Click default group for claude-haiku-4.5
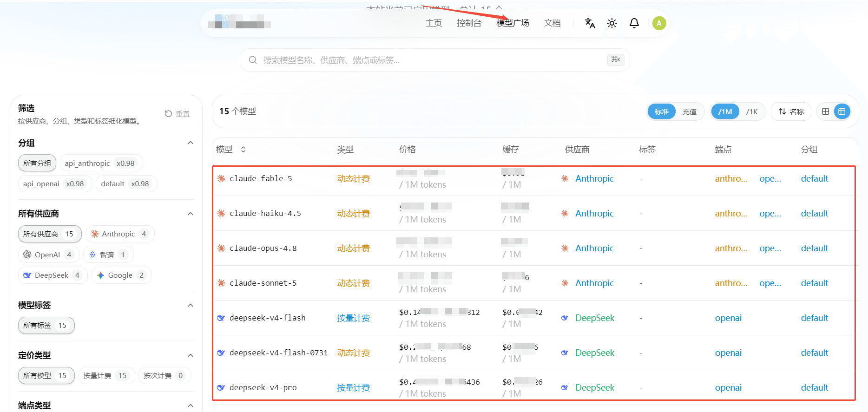Viewport: 868px width, 412px height. tap(815, 214)
